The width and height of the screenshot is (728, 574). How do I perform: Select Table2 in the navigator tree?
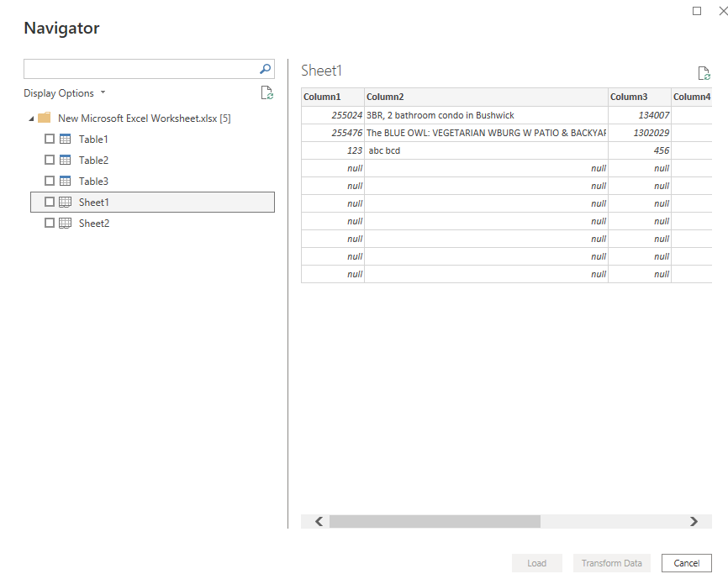click(92, 160)
